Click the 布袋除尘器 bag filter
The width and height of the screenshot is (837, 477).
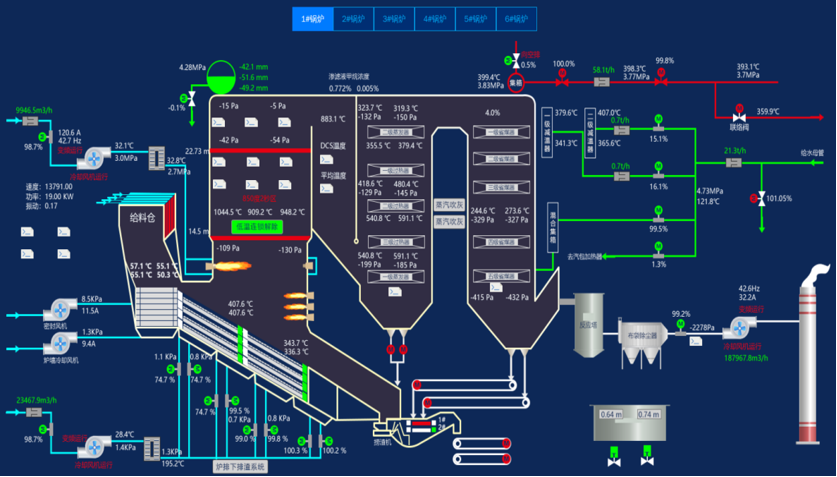pos(643,344)
